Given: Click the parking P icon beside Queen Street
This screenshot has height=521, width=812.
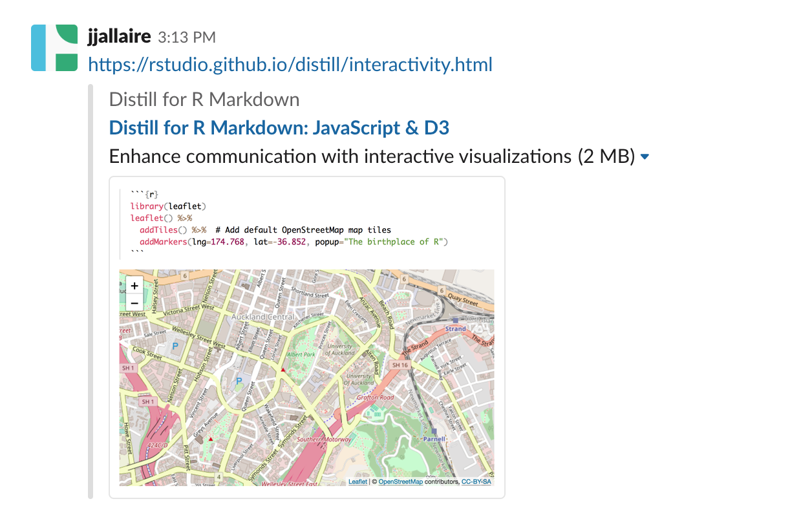Looking at the screenshot, I should tap(239, 381).
